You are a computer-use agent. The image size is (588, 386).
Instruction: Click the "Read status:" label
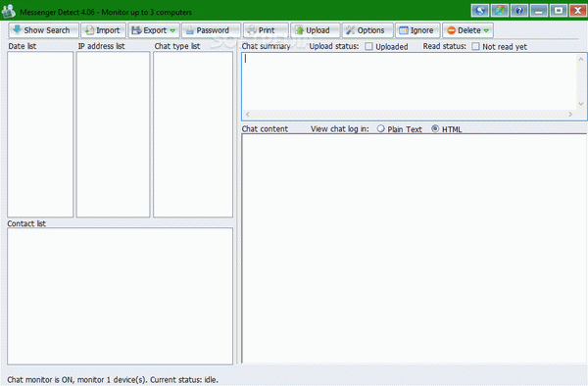coord(444,46)
